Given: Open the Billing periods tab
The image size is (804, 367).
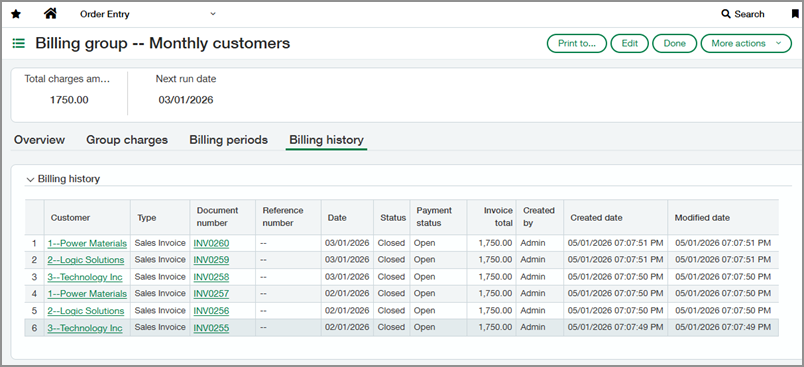Looking at the screenshot, I should point(229,140).
